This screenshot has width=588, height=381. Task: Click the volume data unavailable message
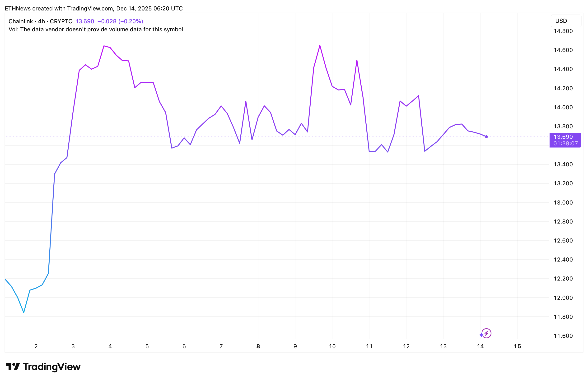(x=97, y=29)
